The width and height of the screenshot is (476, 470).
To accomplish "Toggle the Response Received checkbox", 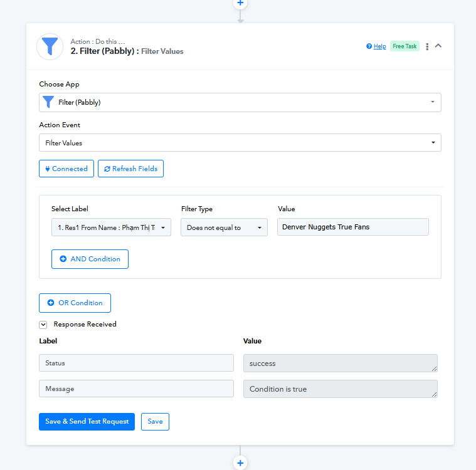I will point(43,325).
